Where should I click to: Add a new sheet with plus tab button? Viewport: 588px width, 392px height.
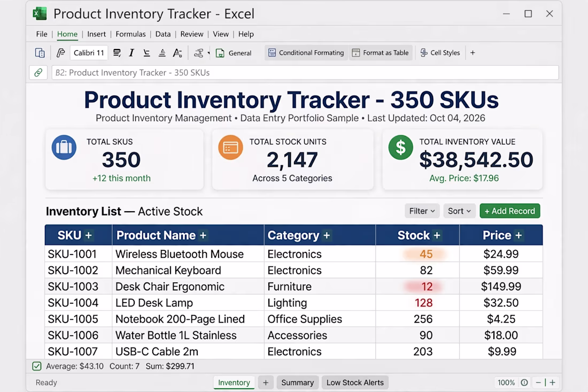click(266, 382)
